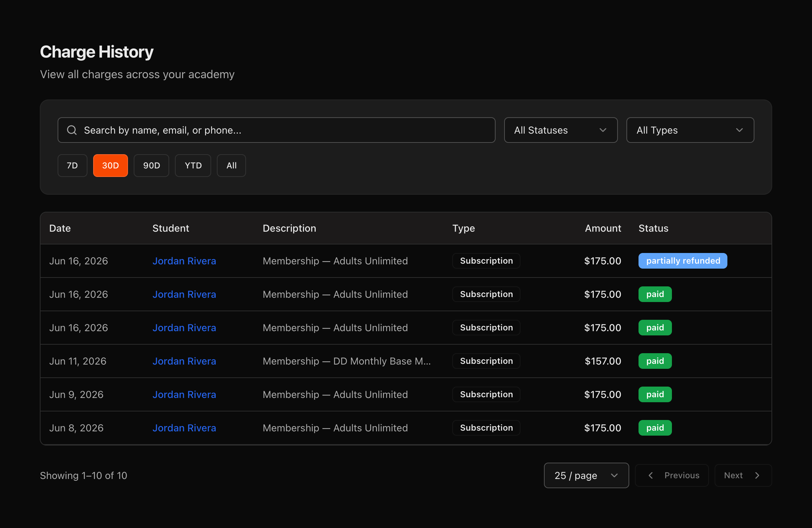Click the Showing 1–10 of 10 text
The height and width of the screenshot is (528, 812).
click(x=84, y=475)
